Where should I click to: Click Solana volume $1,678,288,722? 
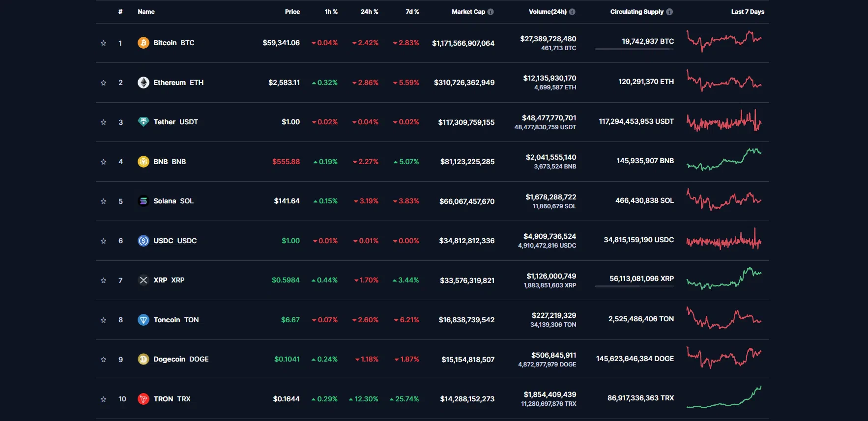551,197
